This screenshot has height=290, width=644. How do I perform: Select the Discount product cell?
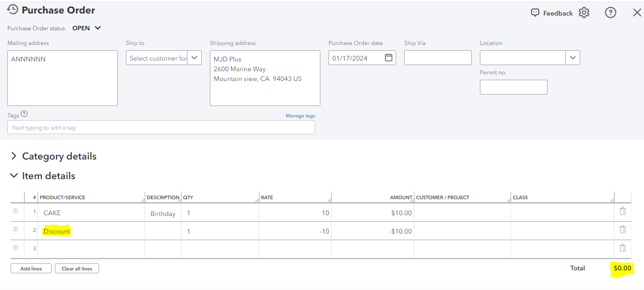point(91,231)
